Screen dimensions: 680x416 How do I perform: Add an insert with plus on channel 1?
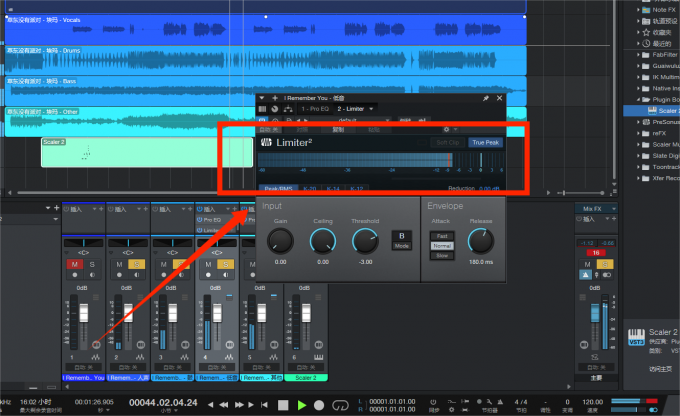click(x=101, y=209)
